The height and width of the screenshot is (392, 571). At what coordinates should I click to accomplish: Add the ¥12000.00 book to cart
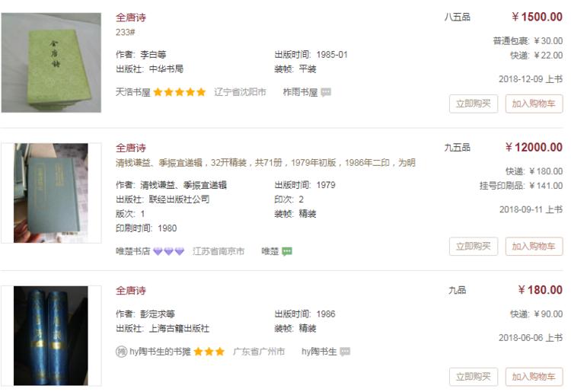pos(534,247)
